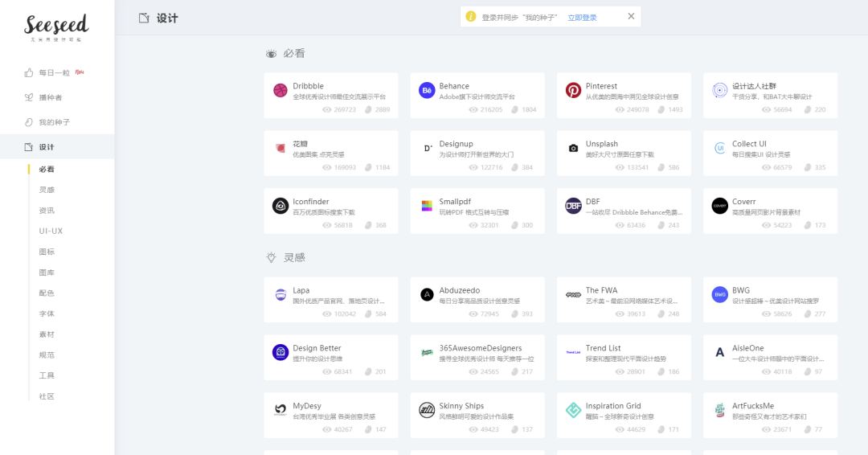The image size is (868, 455).
Task: Open the Dribbble card title
Action: click(x=308, y=86)
